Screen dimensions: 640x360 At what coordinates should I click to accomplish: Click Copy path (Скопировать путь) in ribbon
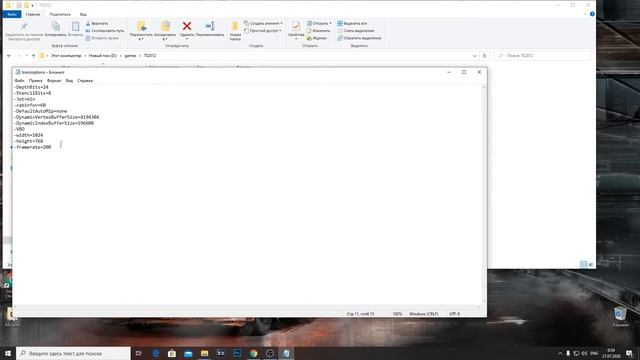[105, 31]
